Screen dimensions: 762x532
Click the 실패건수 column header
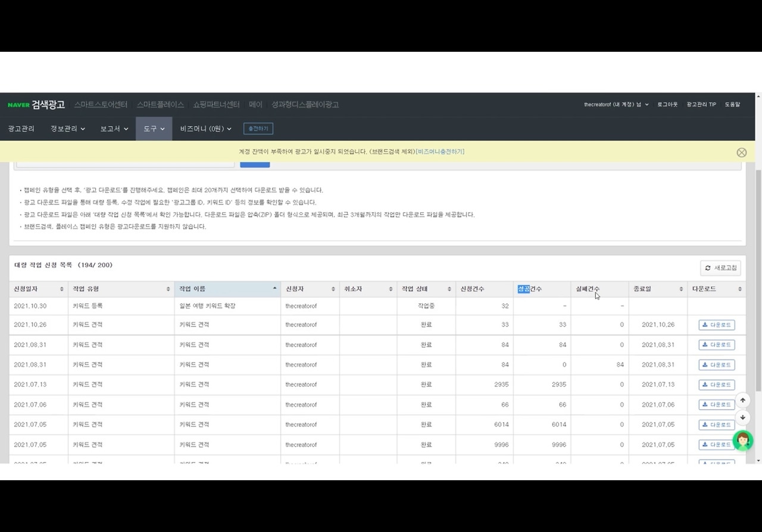click(599, 289)
